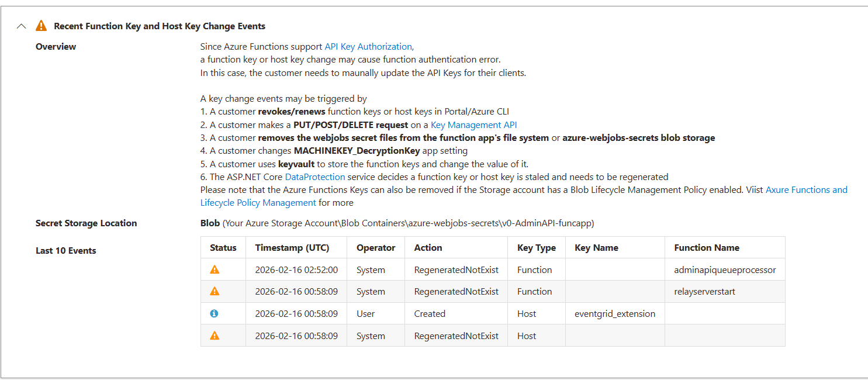Click the Timestamp (UTC) column header
This screenshot has width=868, height=380.
(292, 248)
